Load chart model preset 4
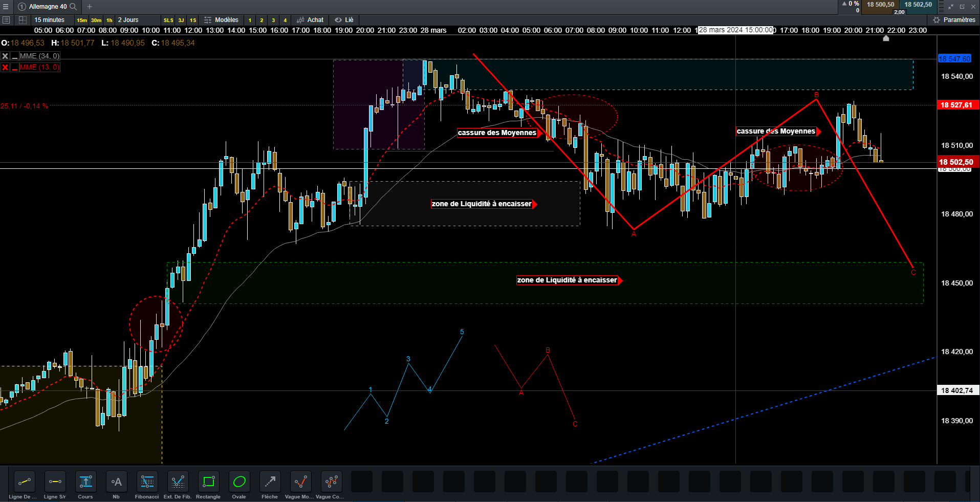980x502 pixels. click(285, 20)
